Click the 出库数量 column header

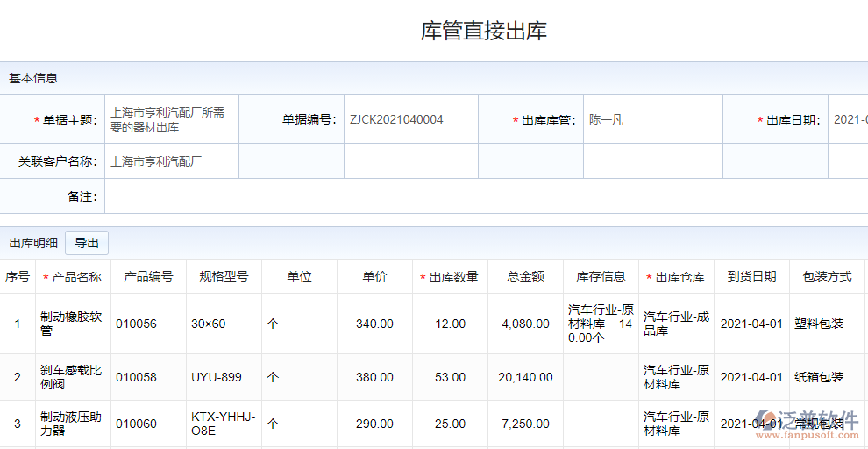click(x=451, y=277)
